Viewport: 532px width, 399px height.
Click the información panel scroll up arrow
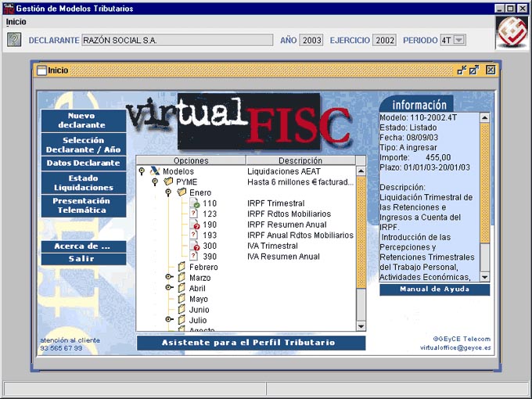pos(485,117)
